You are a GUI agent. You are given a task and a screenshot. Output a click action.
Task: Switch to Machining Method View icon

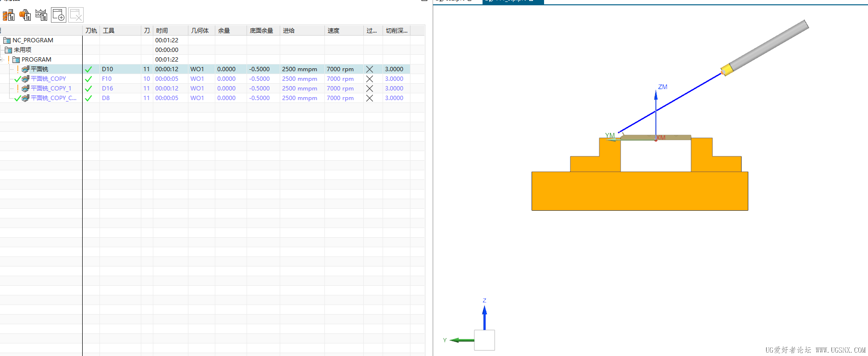[41, 15]
